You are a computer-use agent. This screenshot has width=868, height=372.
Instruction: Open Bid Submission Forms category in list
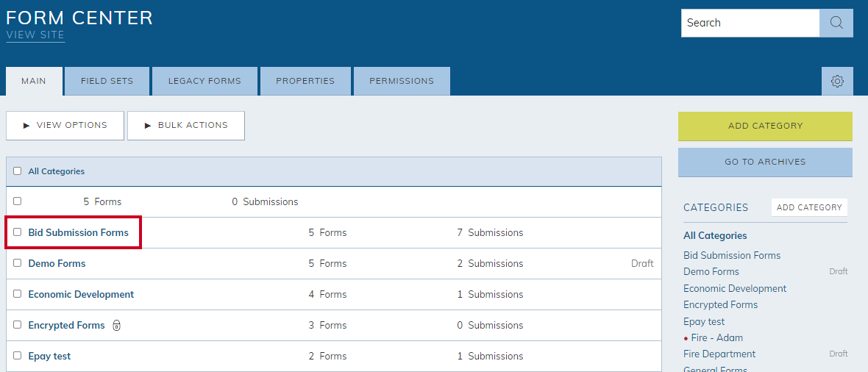[x=78, y=232]
